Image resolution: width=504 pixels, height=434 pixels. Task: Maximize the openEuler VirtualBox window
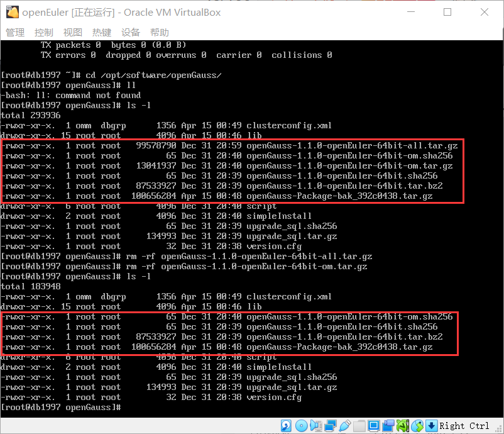pos(447,12)
